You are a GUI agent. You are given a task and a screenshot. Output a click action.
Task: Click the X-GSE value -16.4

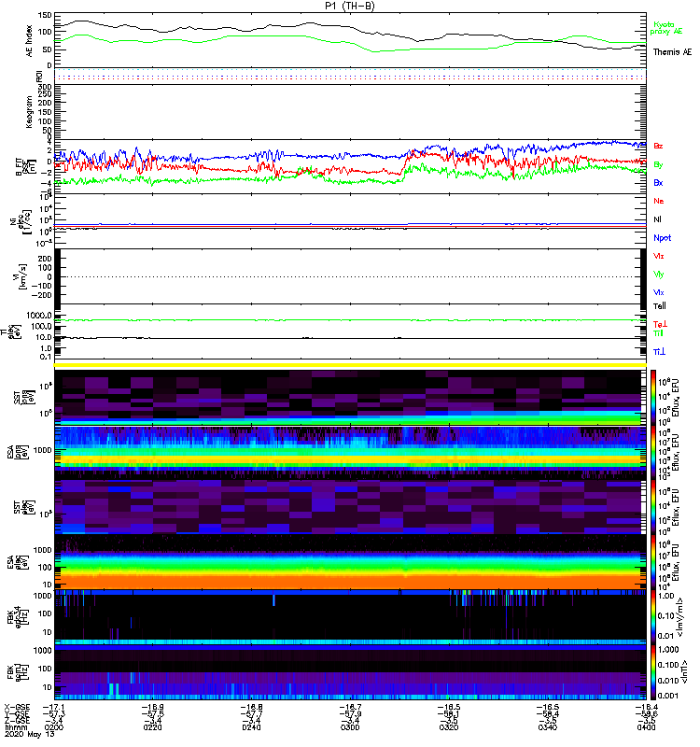pyautogui.click(x=646, y=707)
